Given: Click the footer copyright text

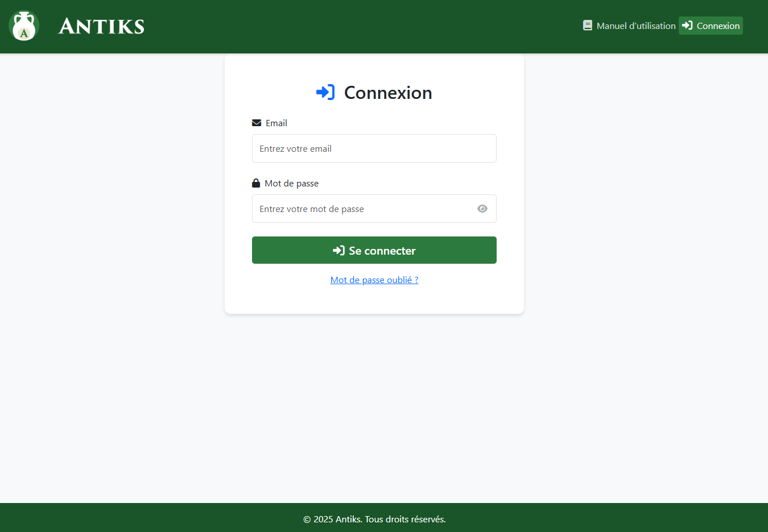Looking at the screenshot, I should tap(374, 519).
